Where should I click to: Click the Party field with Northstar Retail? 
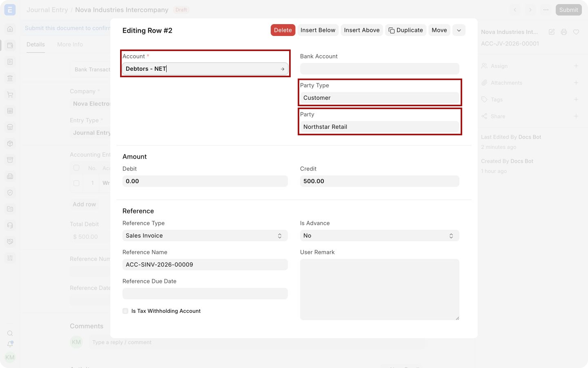click(x=380, y=127)
